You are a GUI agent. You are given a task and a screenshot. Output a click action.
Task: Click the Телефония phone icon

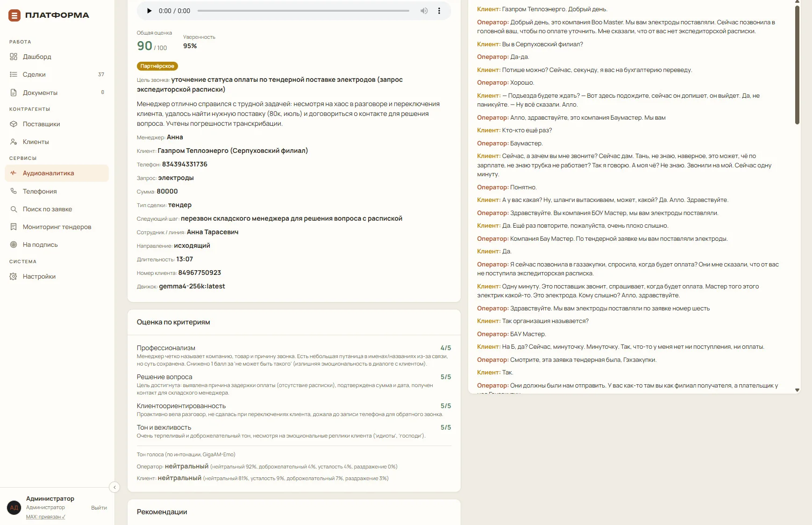14,191
